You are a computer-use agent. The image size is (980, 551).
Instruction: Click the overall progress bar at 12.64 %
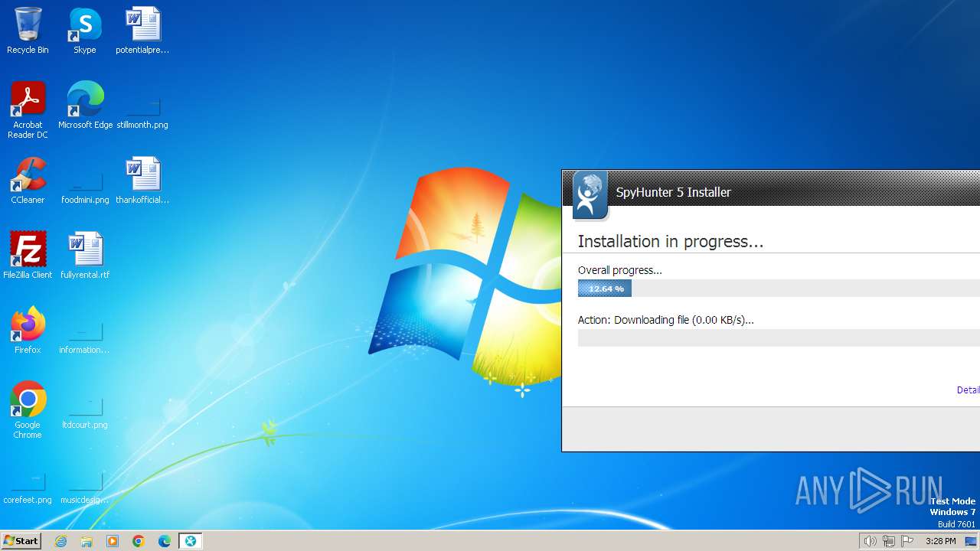pyautogui.click(x=779, y=289)
